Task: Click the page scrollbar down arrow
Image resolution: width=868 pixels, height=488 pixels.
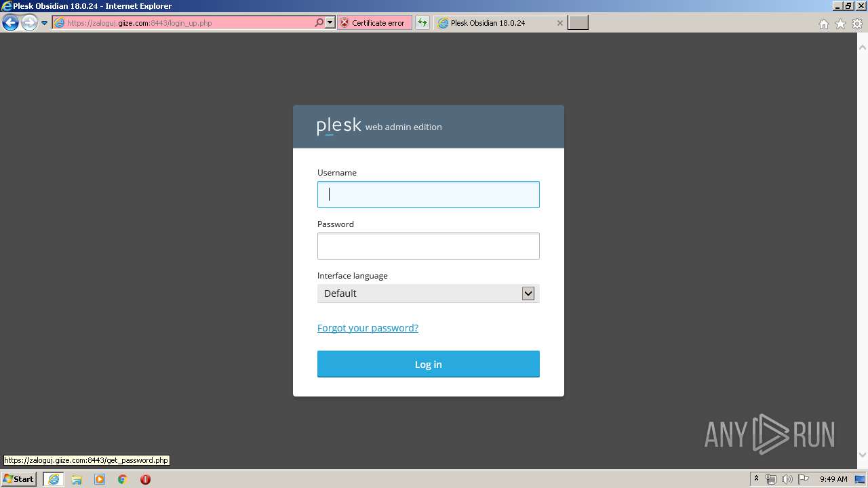Action: (x=863, y=455)
